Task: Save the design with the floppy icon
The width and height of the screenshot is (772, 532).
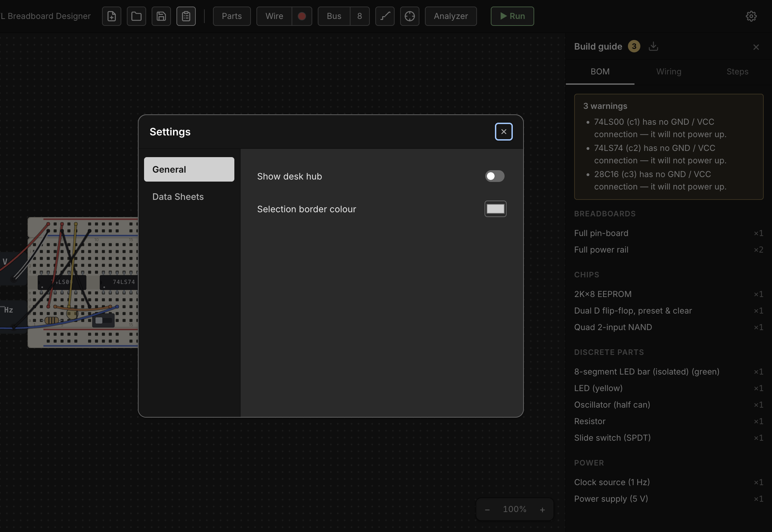Action: pyautogui.click(x=161, y=16)
